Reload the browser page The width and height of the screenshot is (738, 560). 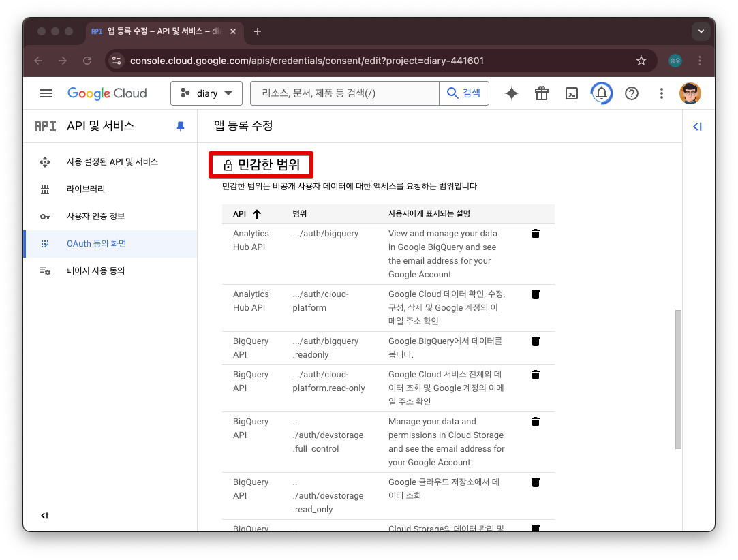[87, 61]
